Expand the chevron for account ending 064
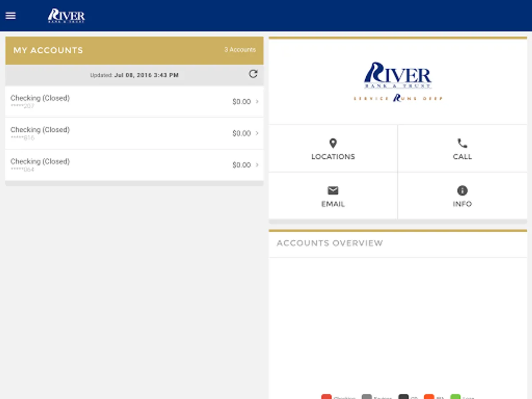The height and width of the screenshot is (399, 532). (x=257, y=165)
